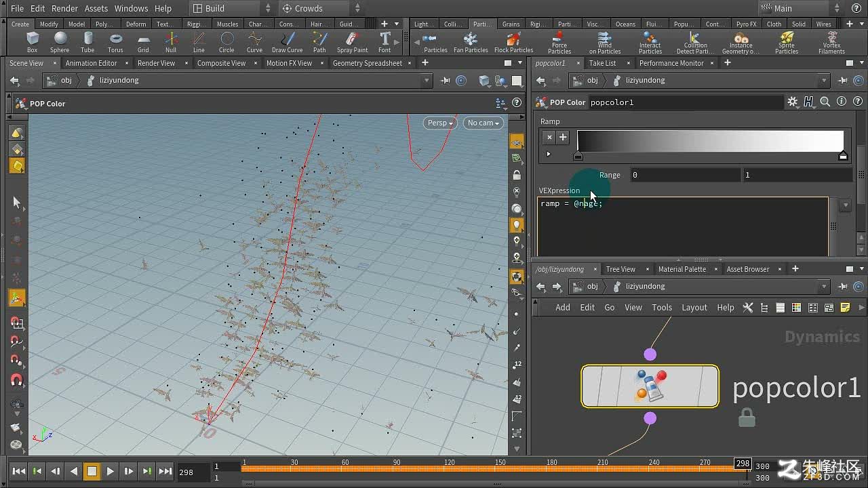Select the Curve shelf tool
Image resolution: width=868 pixels, height=488 pixels.
254,42
